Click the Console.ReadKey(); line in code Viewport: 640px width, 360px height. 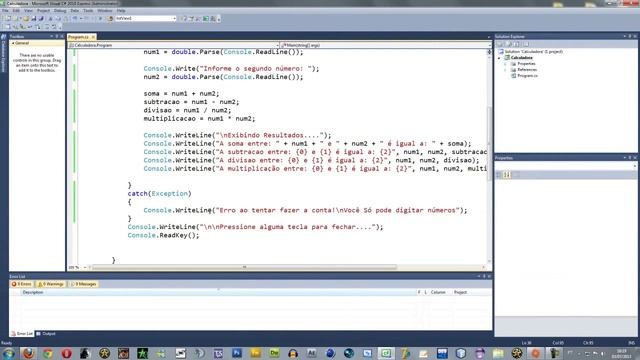(x=163, y=235)
